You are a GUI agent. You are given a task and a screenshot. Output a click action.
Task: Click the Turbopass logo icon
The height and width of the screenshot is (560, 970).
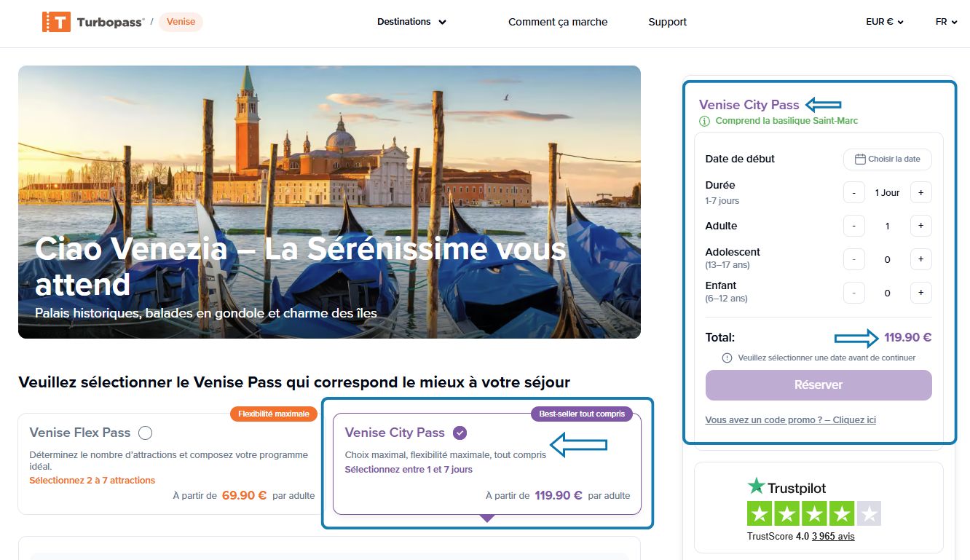[55, 21]
